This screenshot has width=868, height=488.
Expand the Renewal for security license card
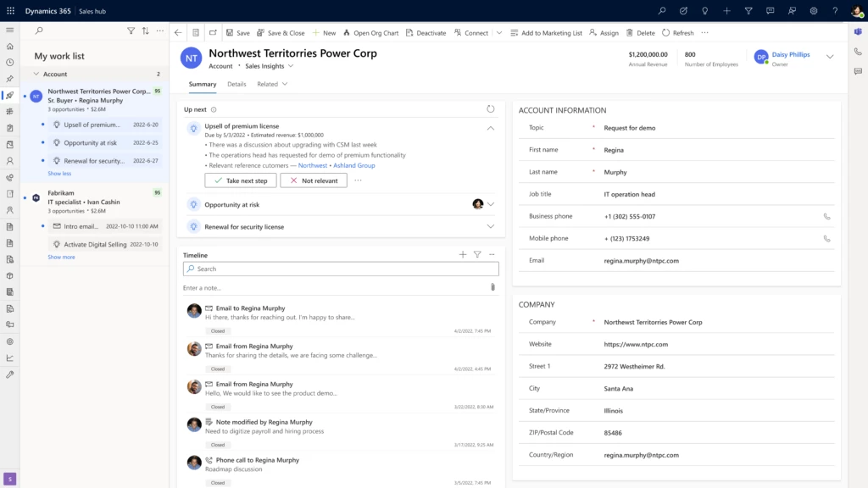pos(490,226)
